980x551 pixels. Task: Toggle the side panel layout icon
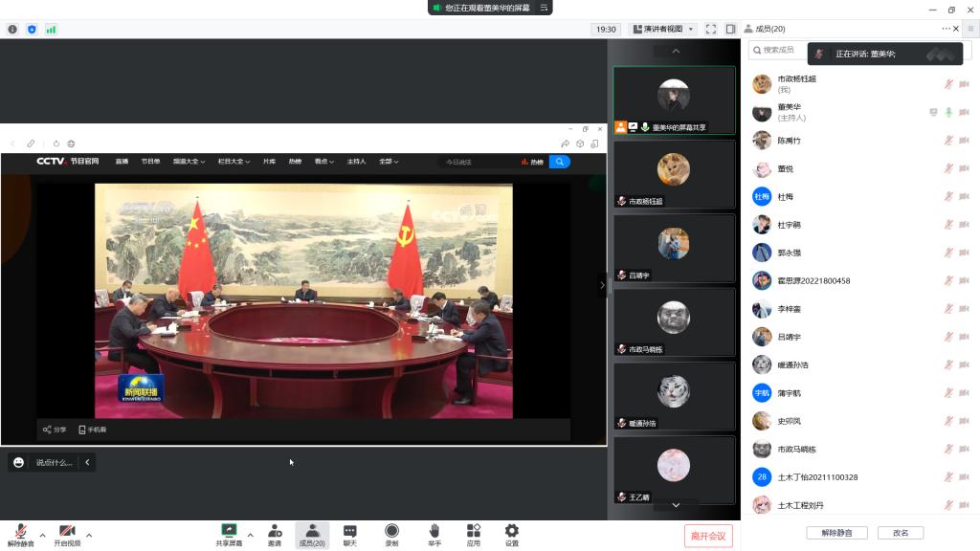pyautogui.click(x=730, y=29)
